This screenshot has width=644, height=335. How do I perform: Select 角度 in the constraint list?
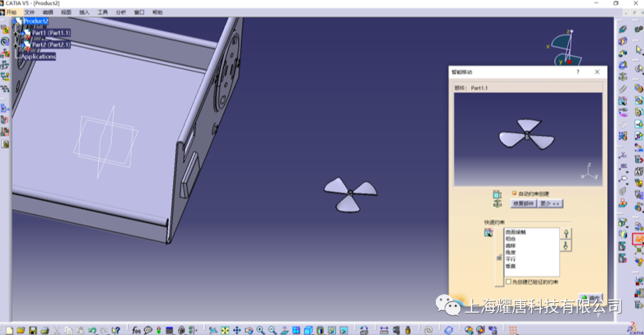point(510,252)
